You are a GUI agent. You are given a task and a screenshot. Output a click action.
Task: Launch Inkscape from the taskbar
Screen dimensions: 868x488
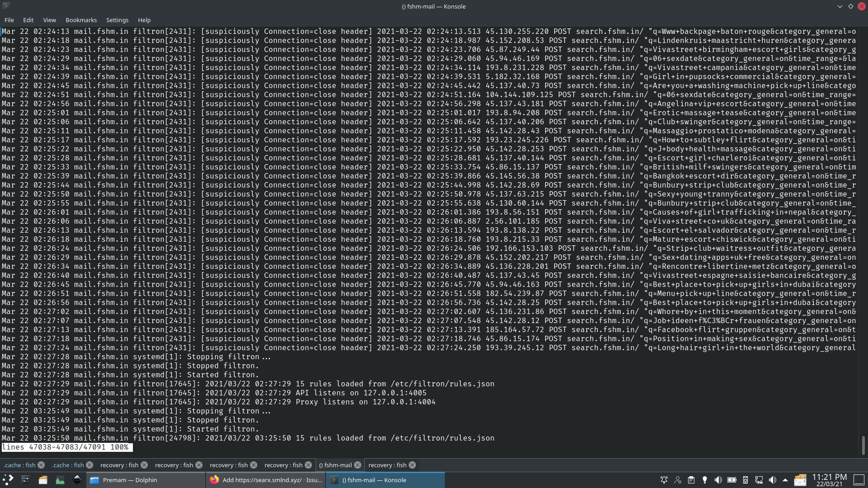click(x=77, y=480)
